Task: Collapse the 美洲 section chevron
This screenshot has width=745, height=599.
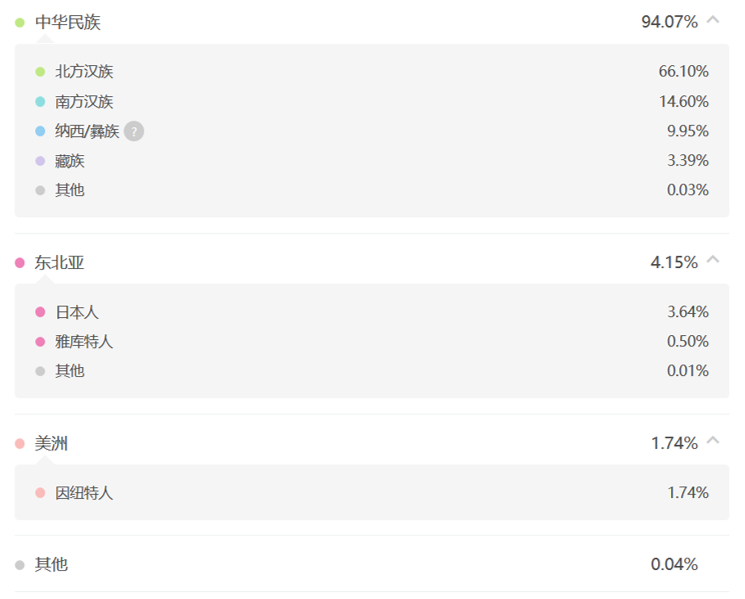Action: coord(713,441)
